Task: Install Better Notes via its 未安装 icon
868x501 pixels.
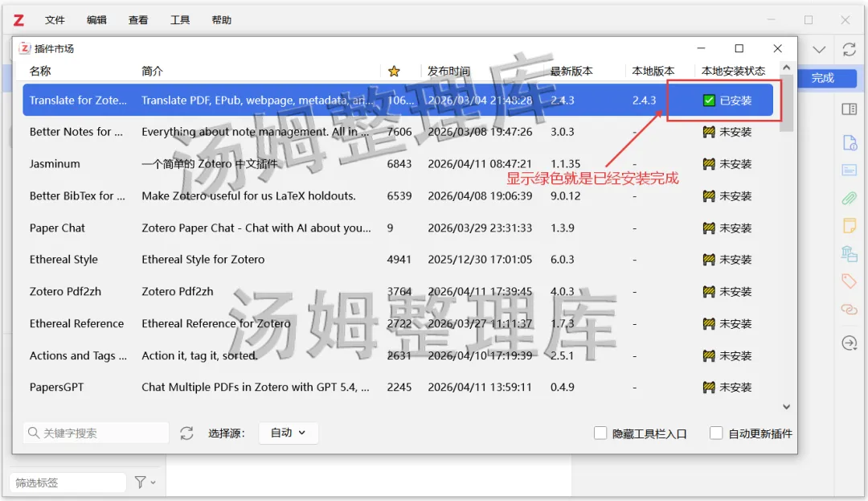Action: (709, 132)
